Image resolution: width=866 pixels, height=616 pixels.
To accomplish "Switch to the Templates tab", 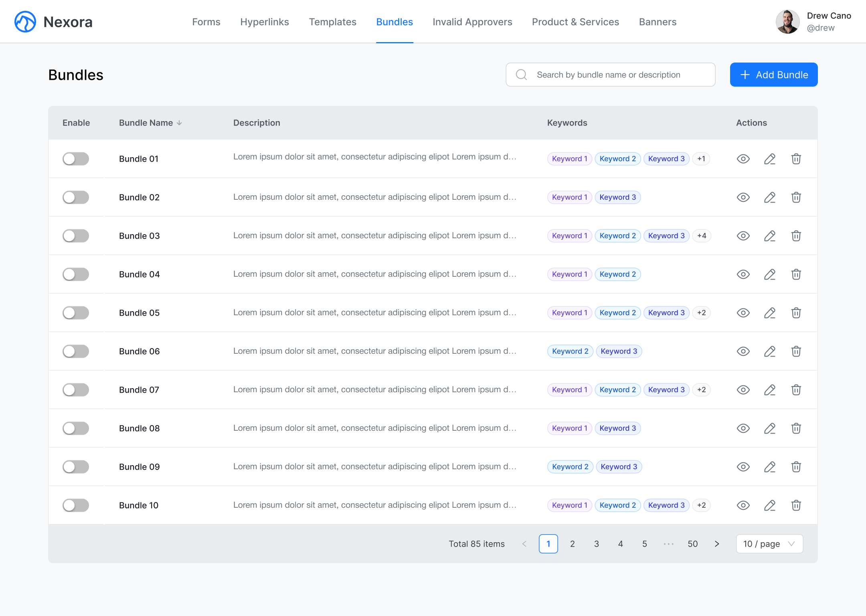I will (332, 22).
